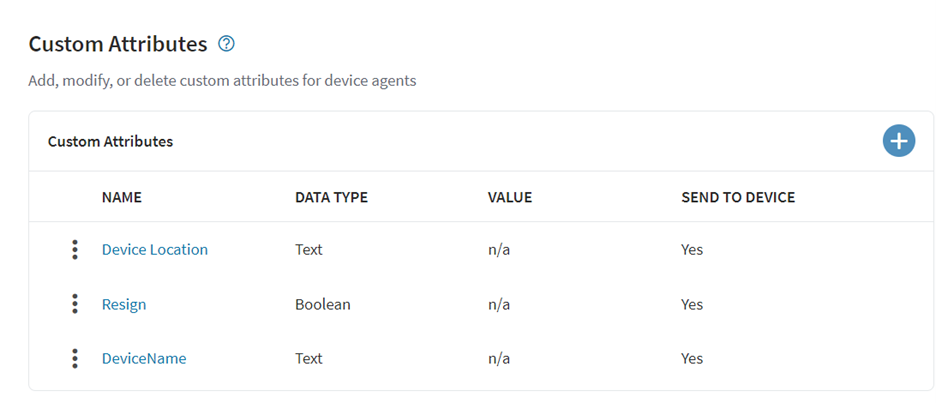Open the DeviceName attribute link
This screenshot has width=936, height=403.
click(144, 358)
